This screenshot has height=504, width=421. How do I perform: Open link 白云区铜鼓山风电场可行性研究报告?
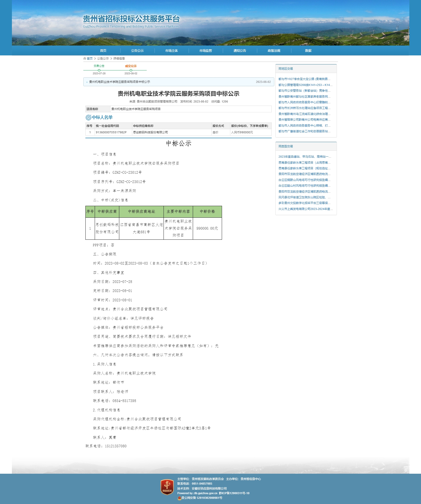304,180
